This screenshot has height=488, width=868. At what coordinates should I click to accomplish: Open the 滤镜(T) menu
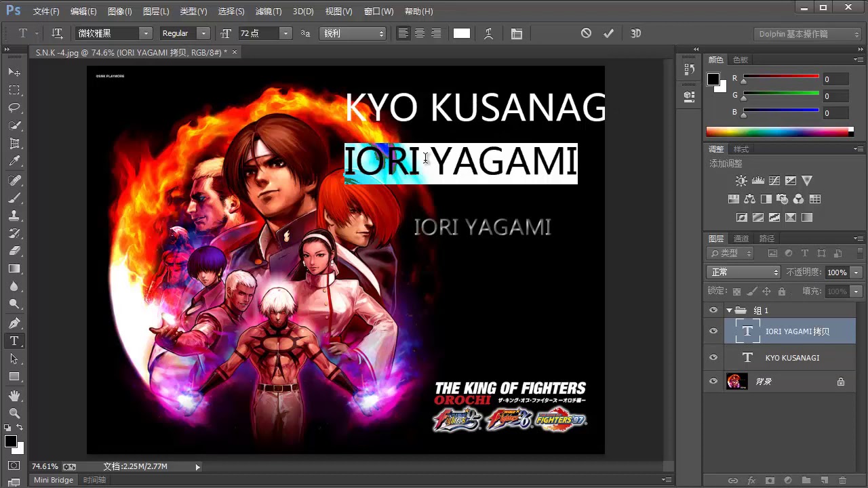coord(269,12)
